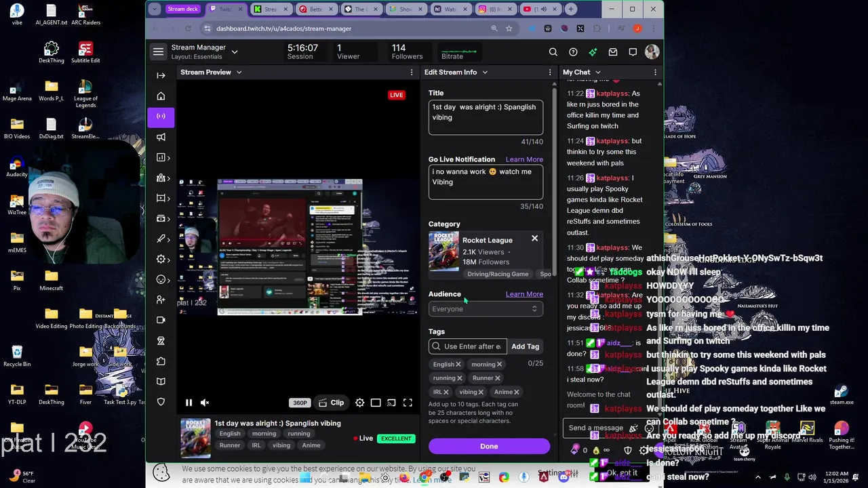
Task: Click the purple Done button
Action: [489, 447]
